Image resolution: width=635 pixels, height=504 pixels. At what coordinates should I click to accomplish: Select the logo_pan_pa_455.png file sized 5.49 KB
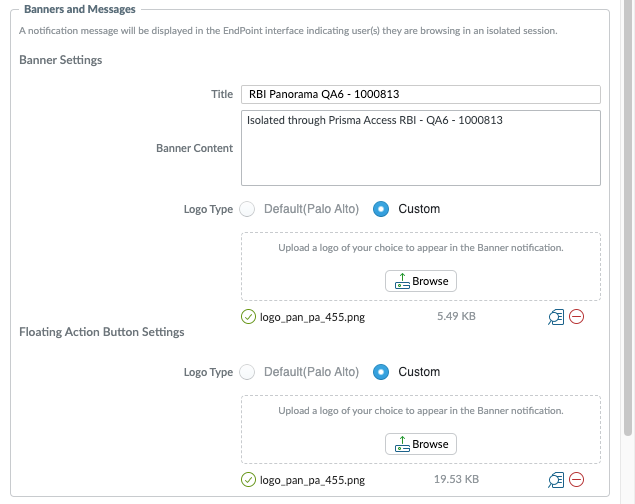(312, 317)
